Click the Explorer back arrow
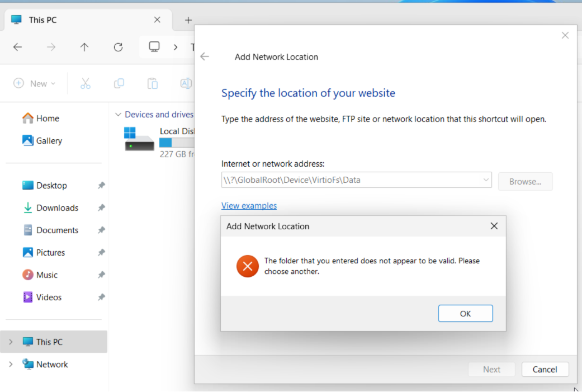The width and height of the screenshot is (582, 392). (x=17, y=48)
